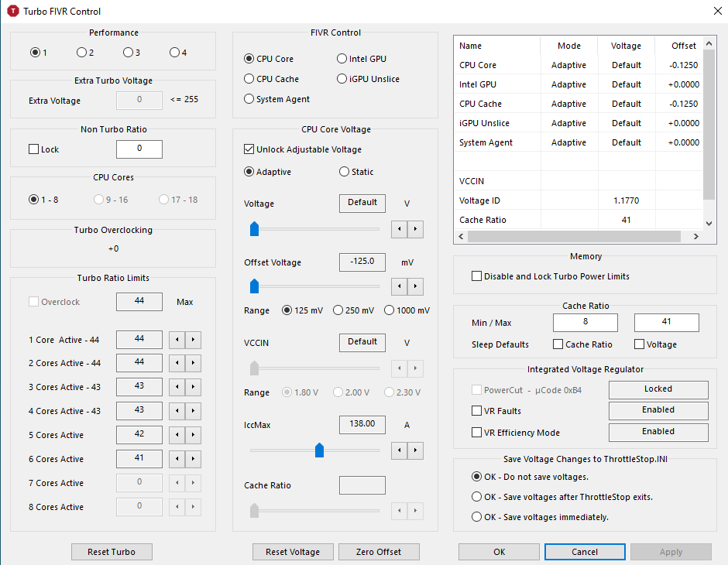
Task: Raise IccMax using the right arrow
Action: tap(416, 450)
